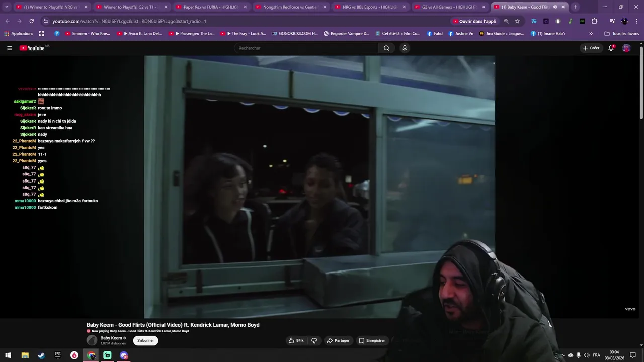This screenshot has height=362, width=644.
Task: Open the bookmarks bar apps grid icon
Action: click(41, 34)
